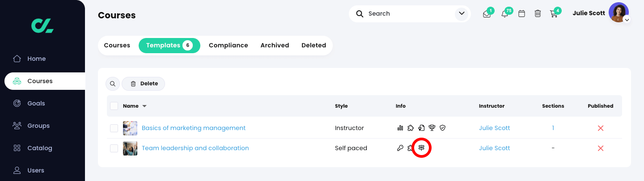Screen dimensions: 644x181
Task: Expand the search options dropdown arrow
Action: pos(461,14)
